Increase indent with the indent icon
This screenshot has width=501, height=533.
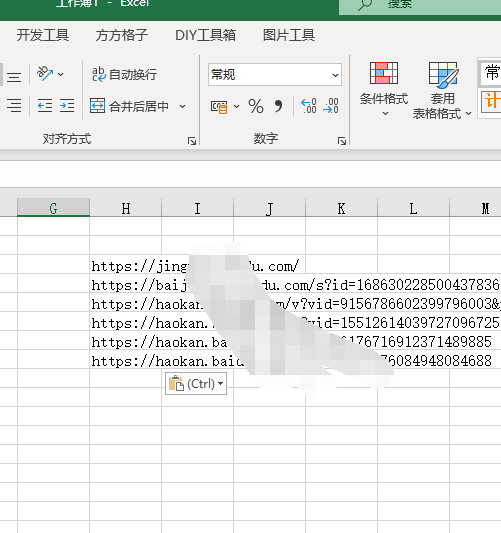[67, 106]
